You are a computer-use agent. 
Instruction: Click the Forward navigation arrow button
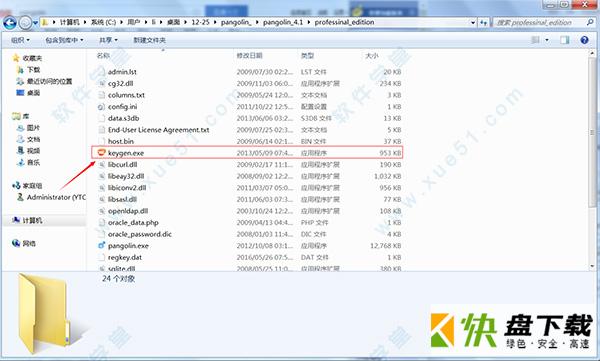25,23
